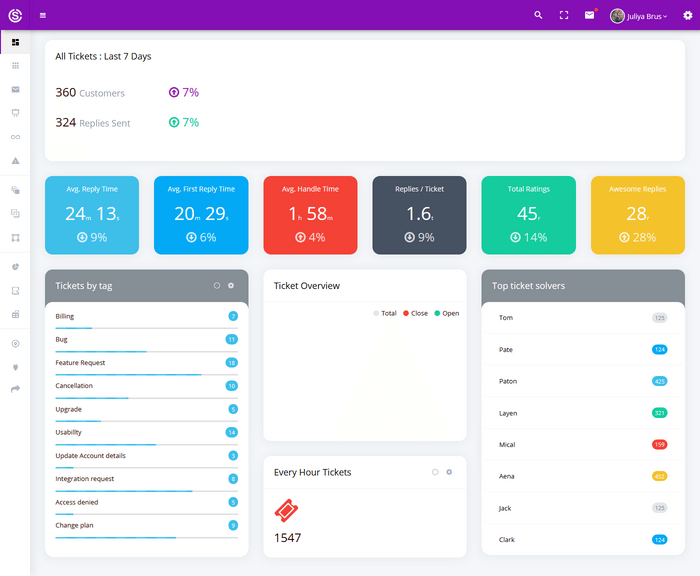
Task: Click the infinity icon in sidebar
Action: [x=16, y=137]
